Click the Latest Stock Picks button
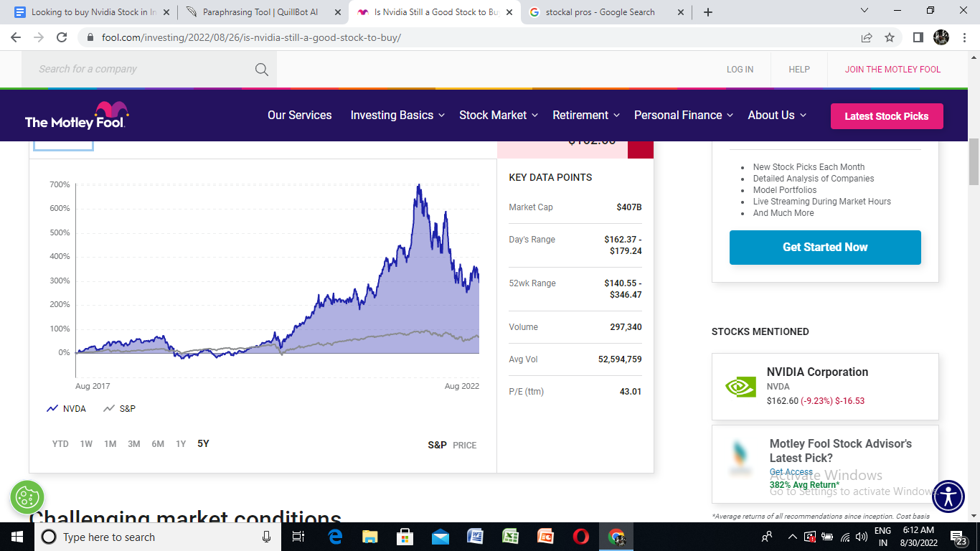The width and height of the screenshot is (980, 551). coord(887,116)
